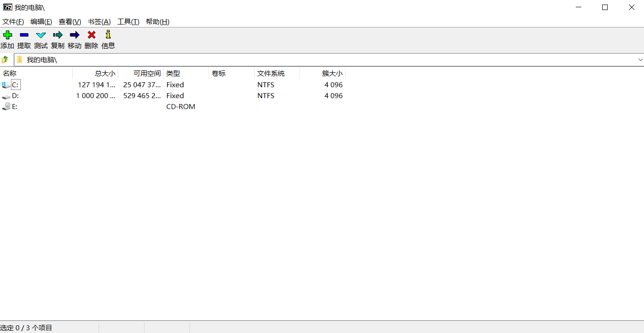Screen dimensions: 644x333
Task: Click the blue Extract (提取) minus icon
Action: pos(24,35)
